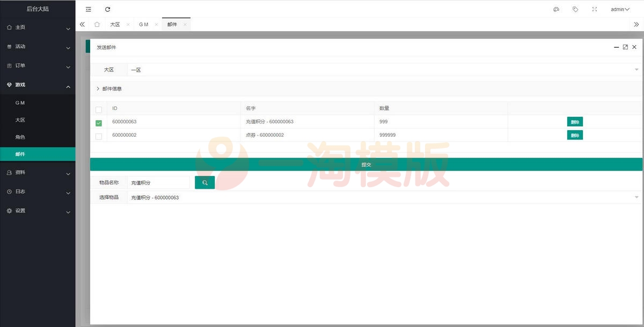
Task: Toggle fullscreen mode icon
Action: pos(594,9)
